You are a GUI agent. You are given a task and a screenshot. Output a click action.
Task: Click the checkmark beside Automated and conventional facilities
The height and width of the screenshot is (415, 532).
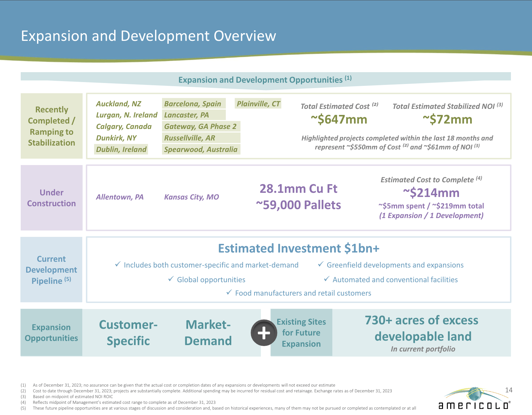coord(326,279)
